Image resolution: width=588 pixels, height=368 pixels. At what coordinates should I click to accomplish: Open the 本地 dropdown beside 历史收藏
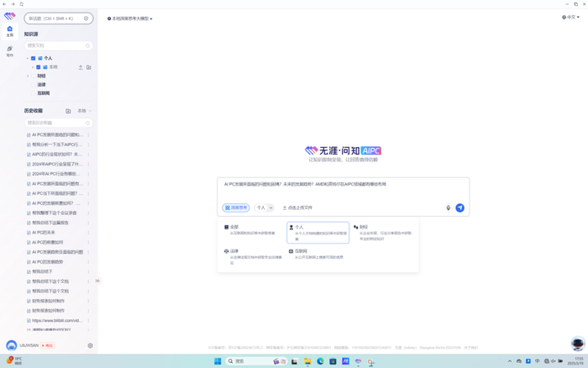(x=84, y=111)
